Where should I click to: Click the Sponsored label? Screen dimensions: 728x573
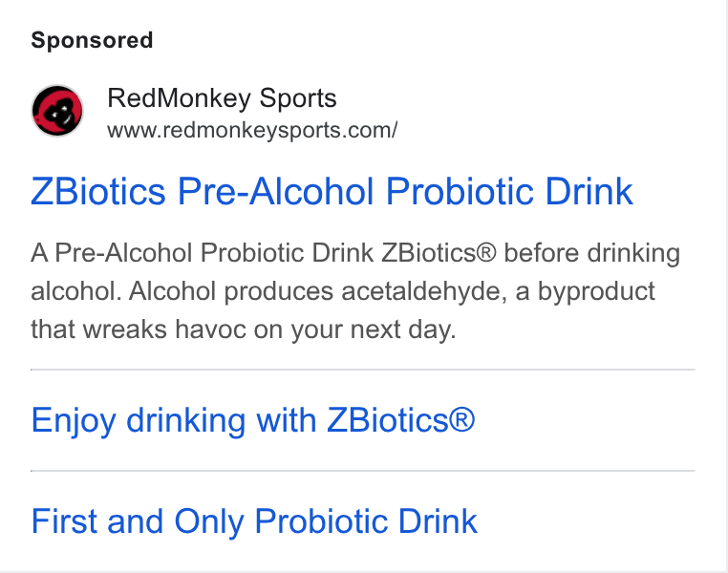point(92,40)
